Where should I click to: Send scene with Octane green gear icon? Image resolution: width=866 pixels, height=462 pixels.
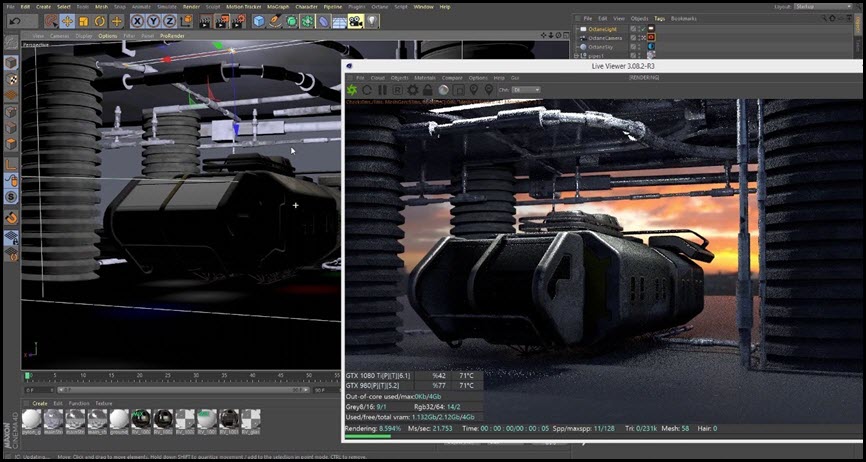(x=351, y=89)
